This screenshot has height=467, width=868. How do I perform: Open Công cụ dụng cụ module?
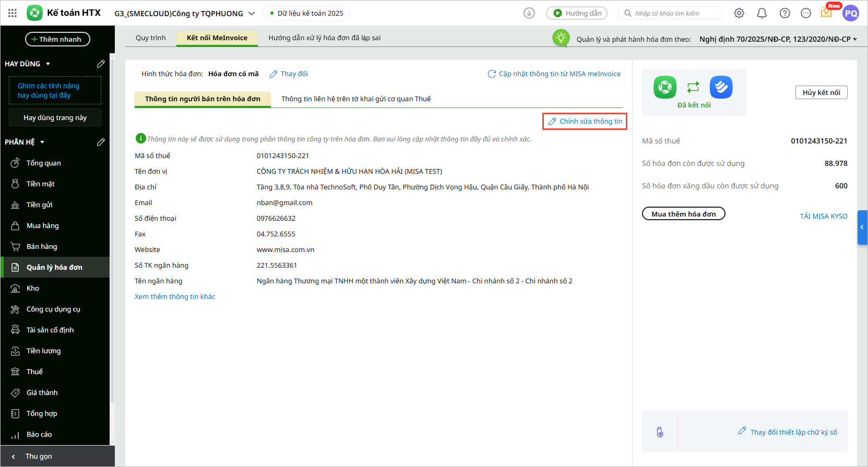(x=55, y=309)
